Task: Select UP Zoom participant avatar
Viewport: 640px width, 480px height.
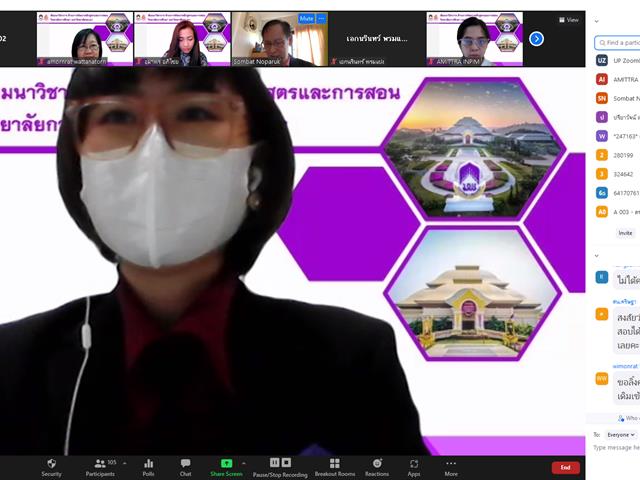Action: coord(602,60)
